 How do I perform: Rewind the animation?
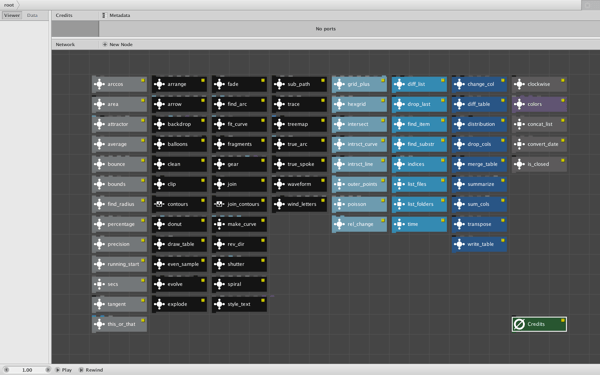click(91, 370)
